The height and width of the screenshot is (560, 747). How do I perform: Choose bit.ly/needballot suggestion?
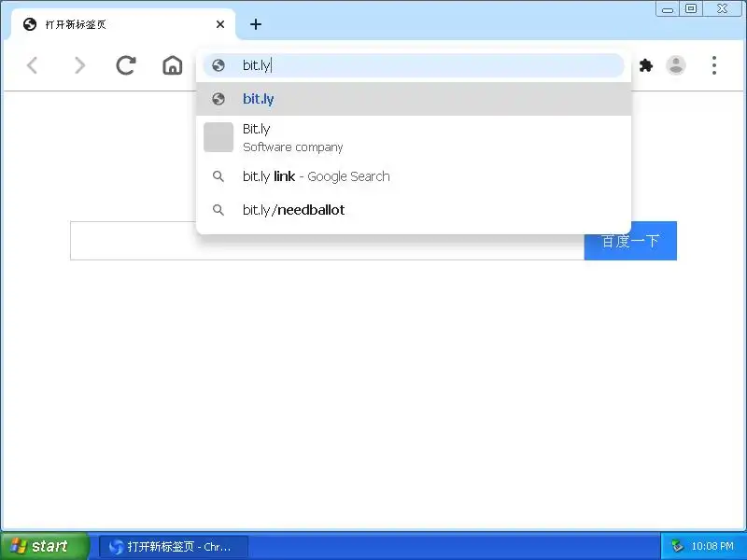click(414, 210)
